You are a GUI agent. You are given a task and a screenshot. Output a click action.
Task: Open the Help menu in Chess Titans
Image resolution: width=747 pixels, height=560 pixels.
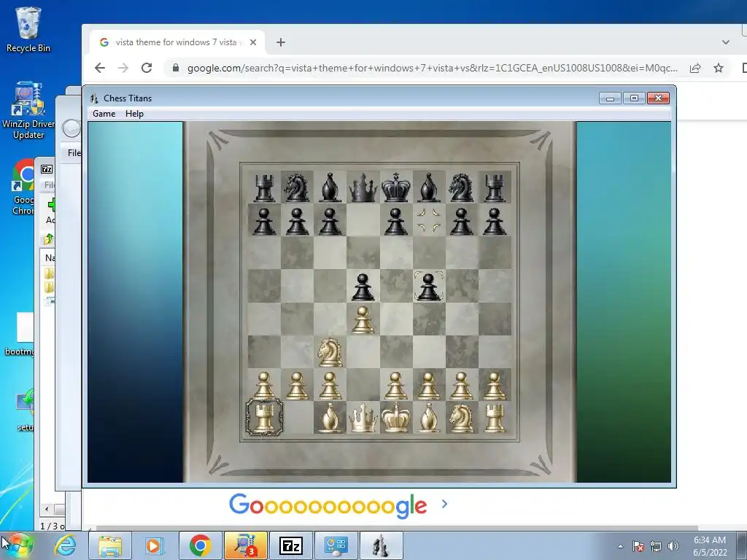coord(134,114)
